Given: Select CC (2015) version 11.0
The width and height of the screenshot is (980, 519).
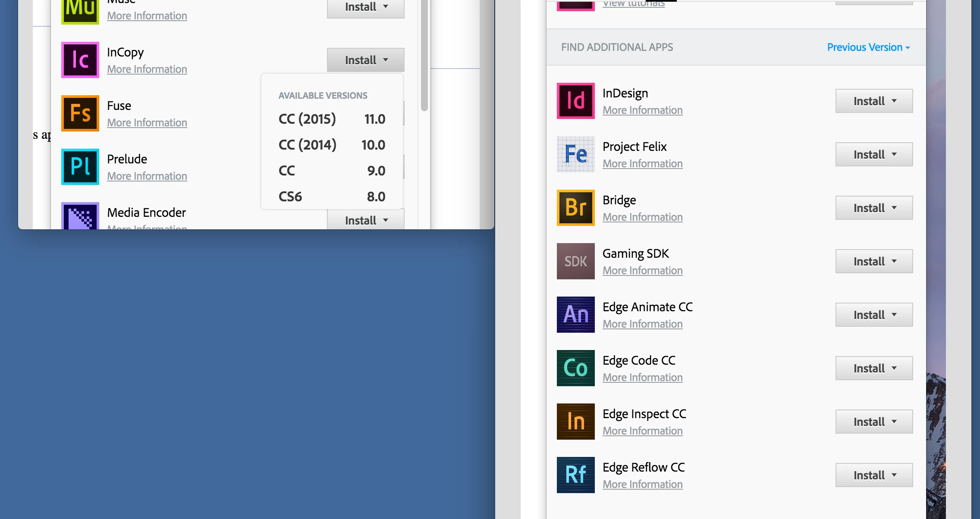Looking at the screenshot, I should coord(332,119).
